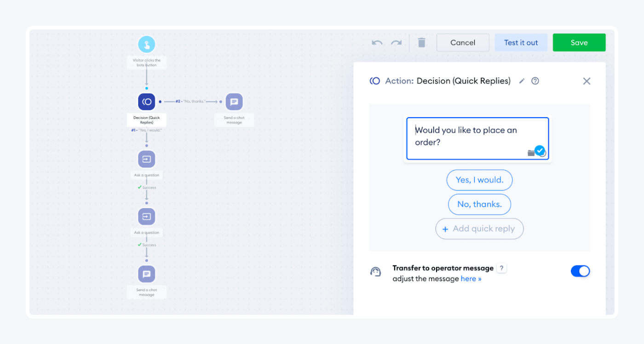This screenshot has height=344, width=644.
Task: Click the 'Decision (Quick Replies)' node label
Action: [x=147, y=120]
